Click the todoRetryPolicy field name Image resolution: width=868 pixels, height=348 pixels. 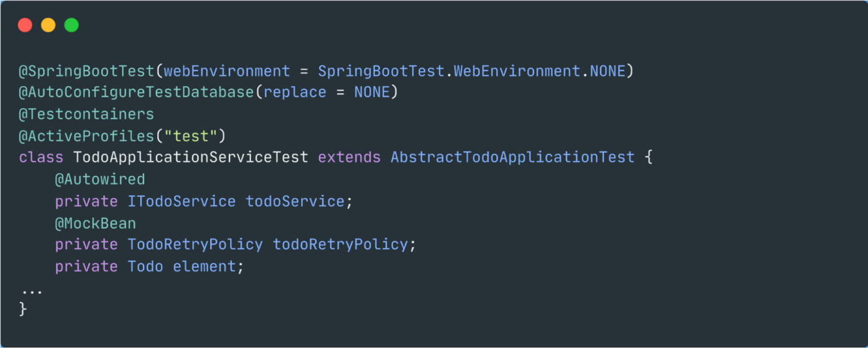[x=340, y=244]
